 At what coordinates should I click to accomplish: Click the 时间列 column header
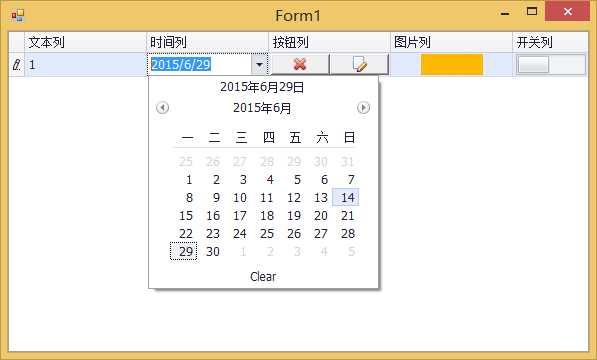pos(208,42)
